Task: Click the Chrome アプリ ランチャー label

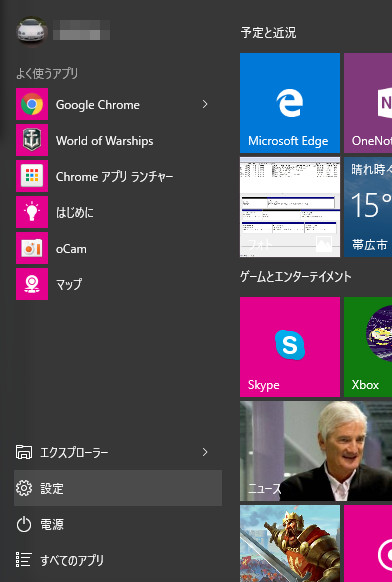Action: [x=114, y=177]
